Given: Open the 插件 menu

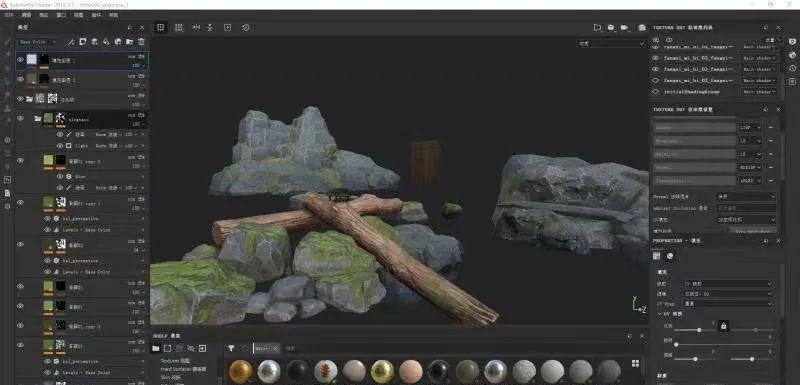Looking at the screenshot, I should point(96,15).
